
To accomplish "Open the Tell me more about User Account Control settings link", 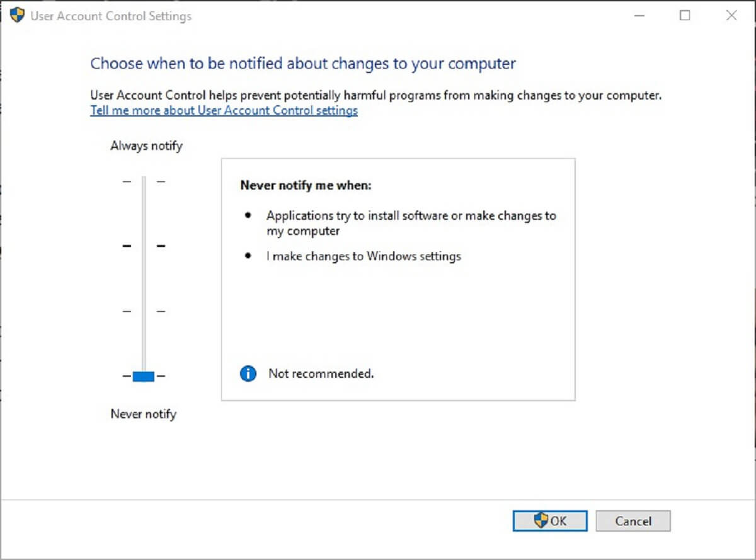I will [x=224, y=110].
